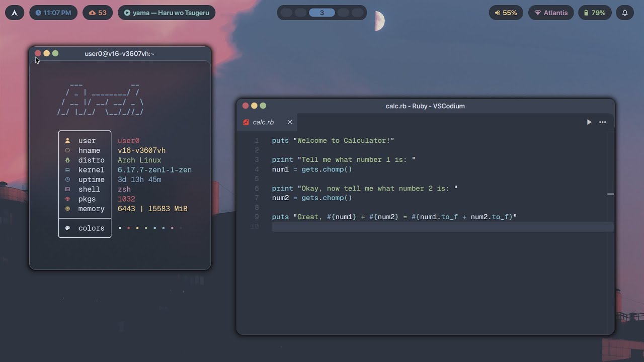
Task: Click the 11:07 PM clock widget
Action: click(x=53, y=13)
